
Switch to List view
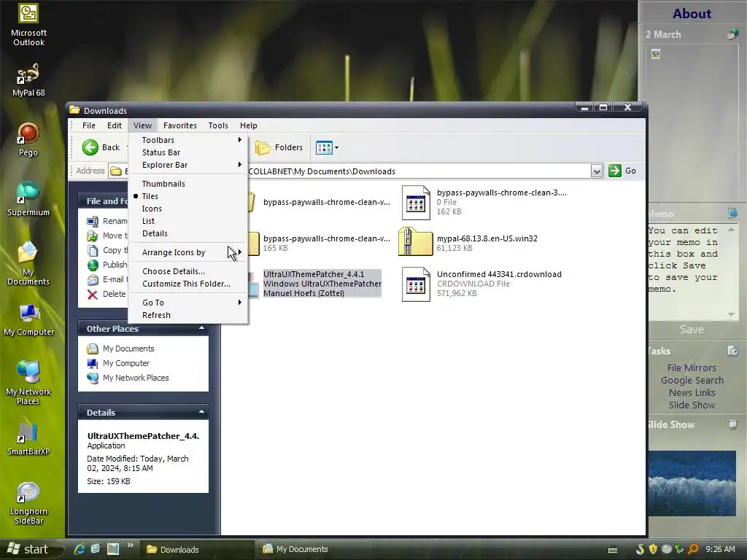point(187,221)
